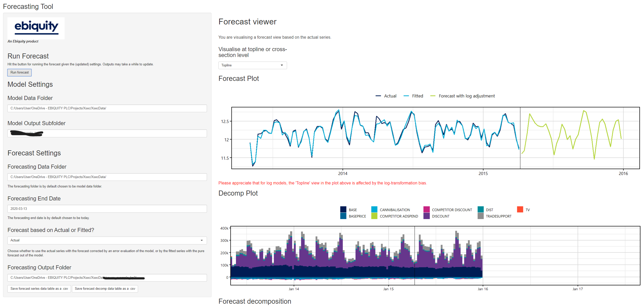This screenshot has width=644, height=306.
Task: Open the Actual or Fitted dropdown
Action: pyautogui.click(x=107, y=240)
